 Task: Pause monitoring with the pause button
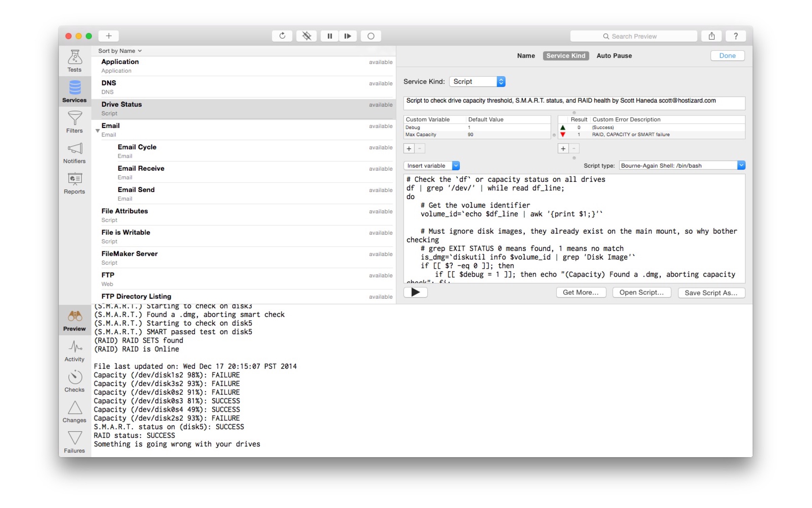pyautogui.click(x=330, y=36)
